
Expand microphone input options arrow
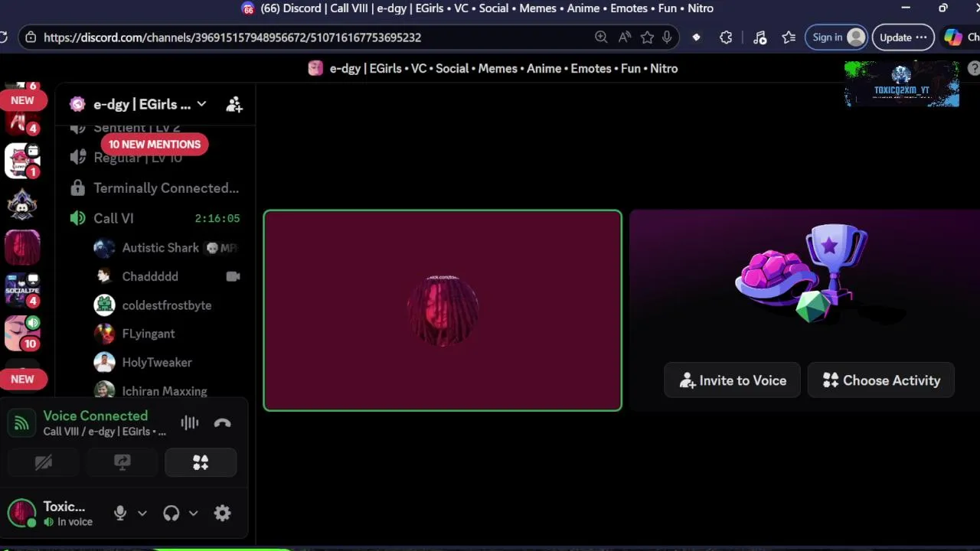(142, 514)
